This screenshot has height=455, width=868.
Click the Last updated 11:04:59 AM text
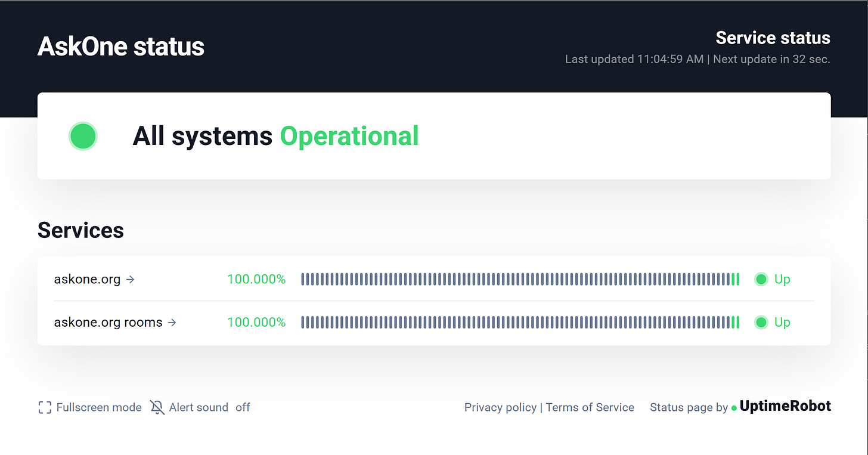(634, 59)
